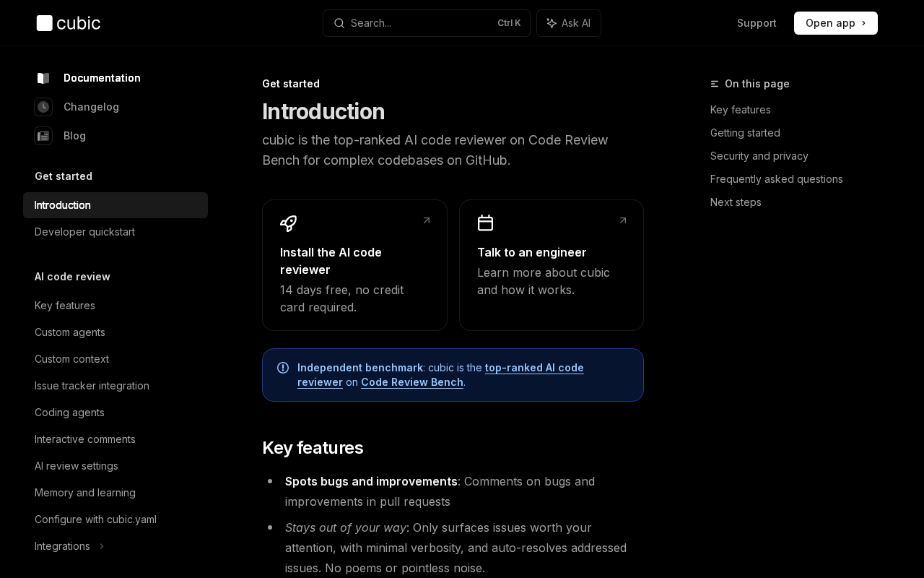Click the calendar icon on engineer card
The height and width of the screenshot is (578, 924).
click(x=485, y=223)
